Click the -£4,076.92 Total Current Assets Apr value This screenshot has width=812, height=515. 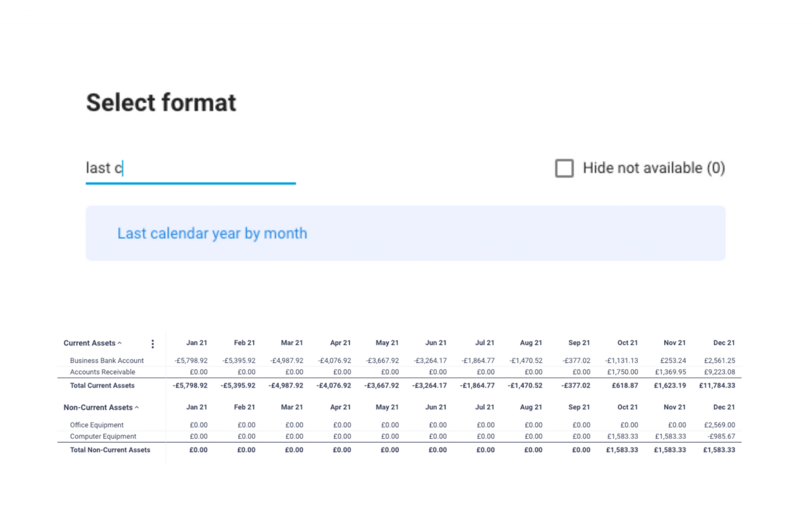coord(333,385)
